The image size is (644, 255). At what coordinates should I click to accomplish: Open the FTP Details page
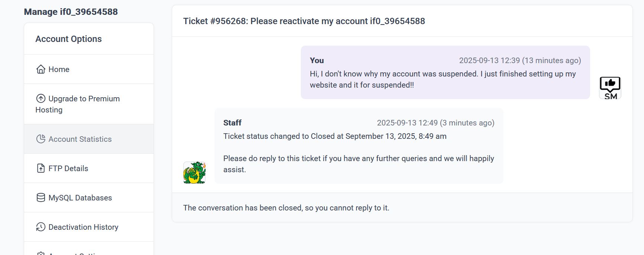click(x=68, y=169)
